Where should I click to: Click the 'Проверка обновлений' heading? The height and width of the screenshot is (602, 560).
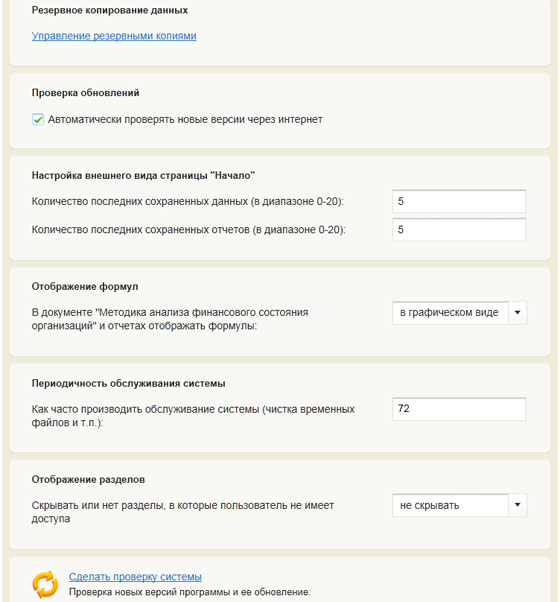click(x=85, y=93)
